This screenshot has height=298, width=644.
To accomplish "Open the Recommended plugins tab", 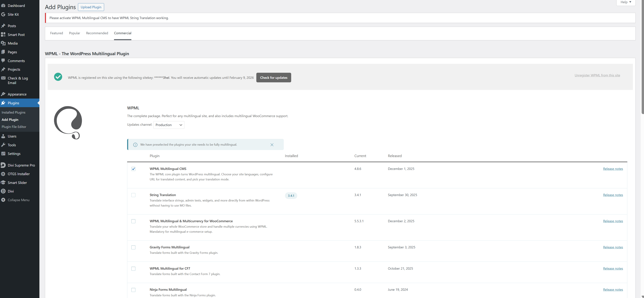I will pyautogui.click(x=97, y=33).
